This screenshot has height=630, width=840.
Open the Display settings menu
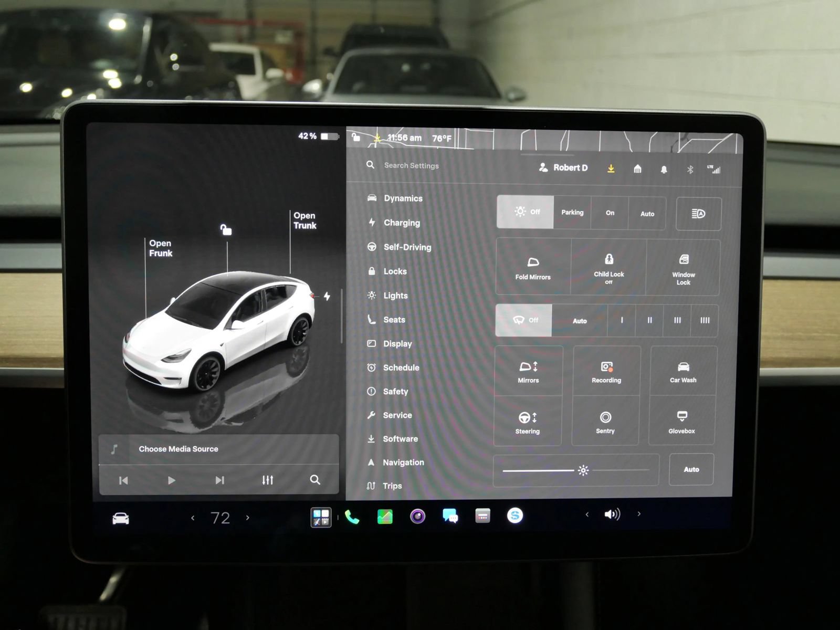389,344
